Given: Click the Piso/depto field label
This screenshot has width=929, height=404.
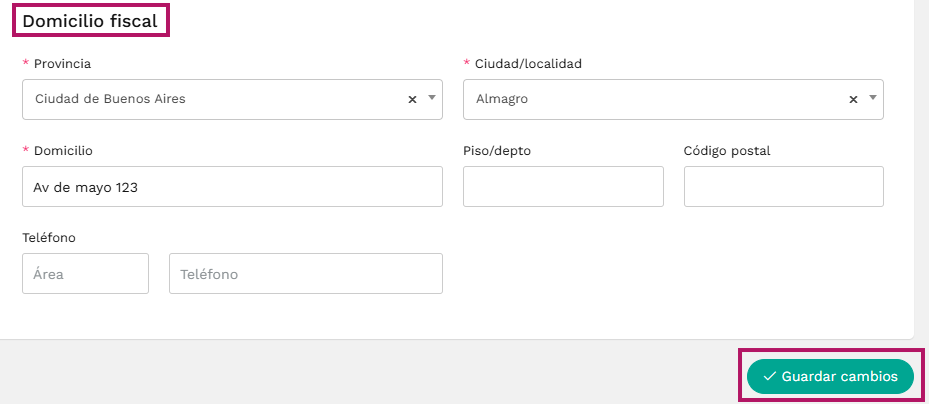Looking at the screenshot, I should [497, 151].
